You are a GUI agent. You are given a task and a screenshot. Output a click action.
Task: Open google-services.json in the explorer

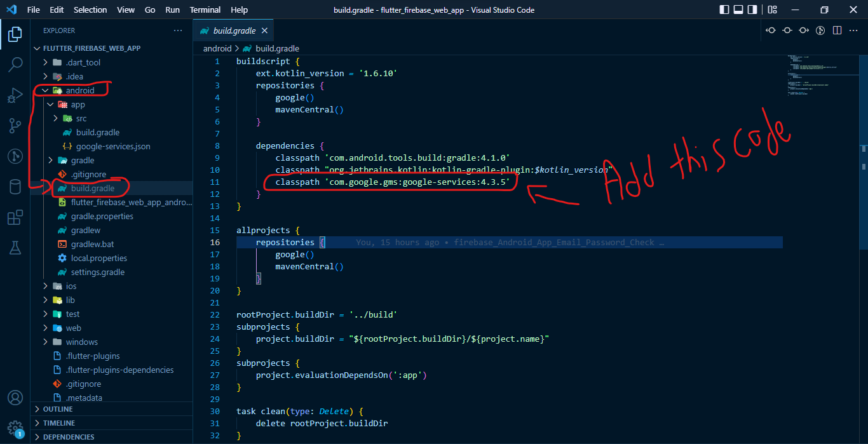(112, 146)
